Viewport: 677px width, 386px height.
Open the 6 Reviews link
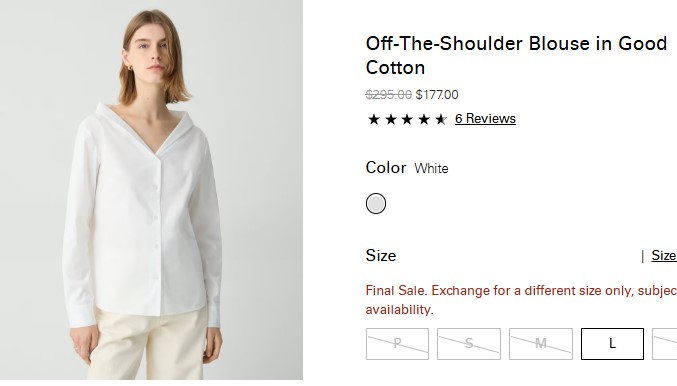485,119
